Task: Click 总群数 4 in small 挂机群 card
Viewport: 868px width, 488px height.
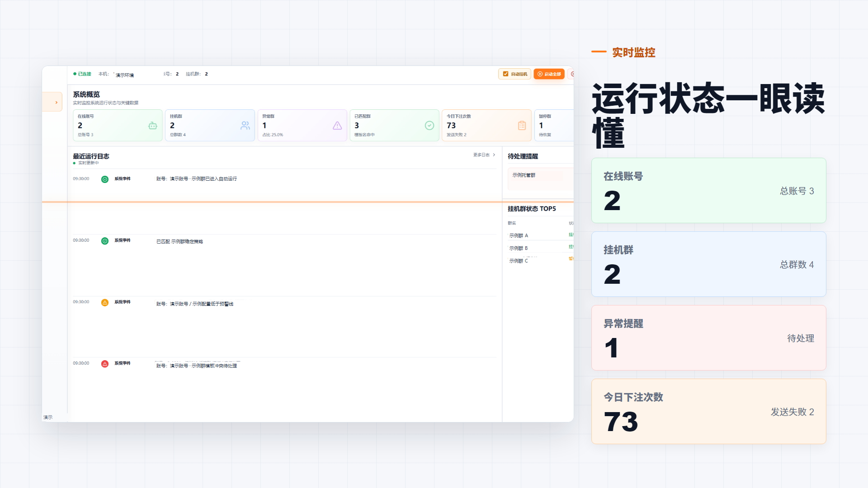Action: tap(178, 135)
